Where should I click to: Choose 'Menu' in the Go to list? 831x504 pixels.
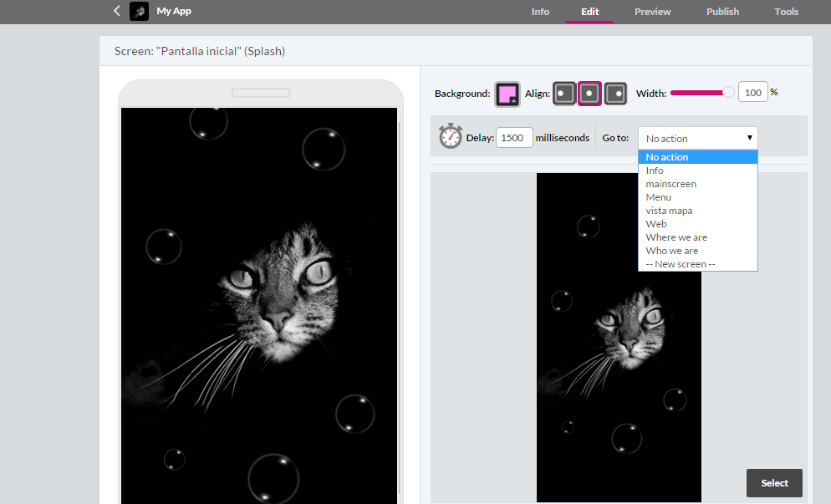[697, 196]
